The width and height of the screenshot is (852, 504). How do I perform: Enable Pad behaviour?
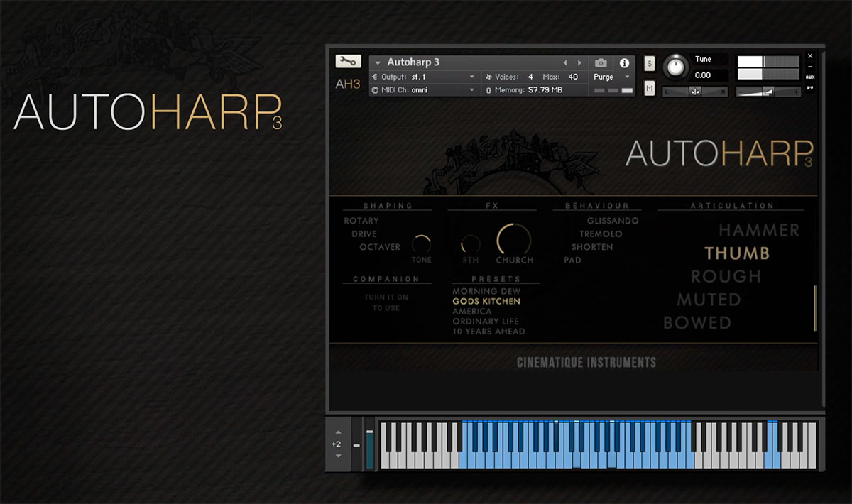572,260
